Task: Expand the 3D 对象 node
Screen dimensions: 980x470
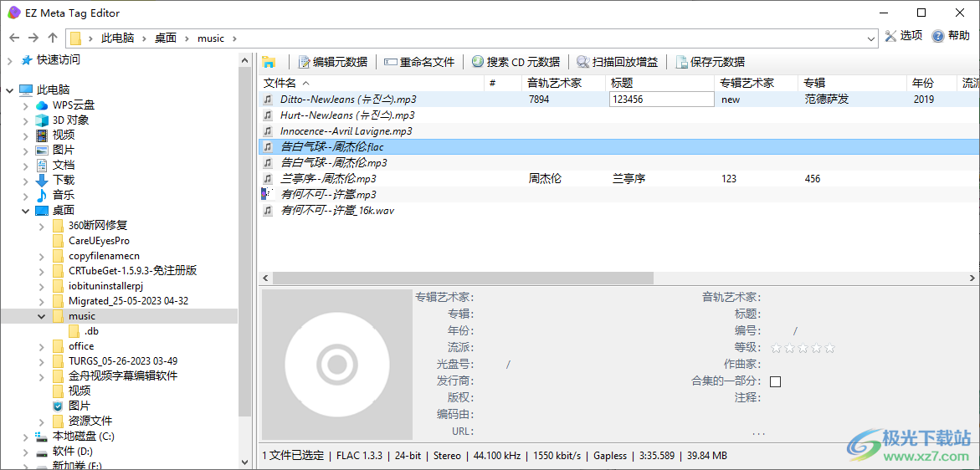Action: (x=26, y=120)
